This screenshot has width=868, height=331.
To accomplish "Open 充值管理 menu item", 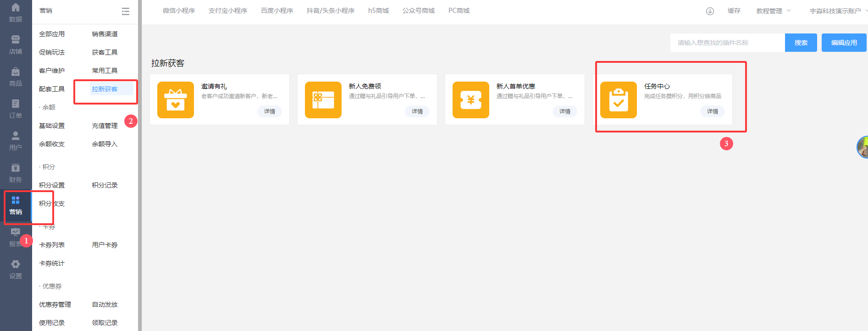I will [x=105, y=126].
